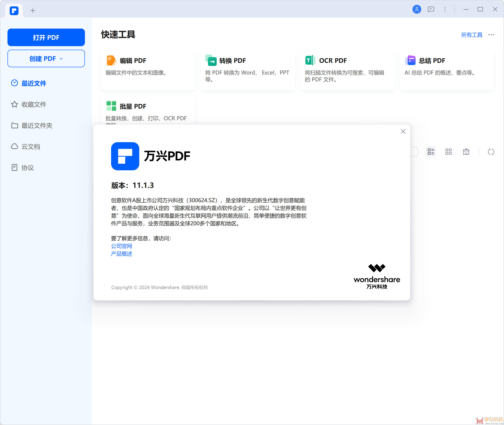Open the 转换 PDF tool card
The image size is (504, 425).
247,70
